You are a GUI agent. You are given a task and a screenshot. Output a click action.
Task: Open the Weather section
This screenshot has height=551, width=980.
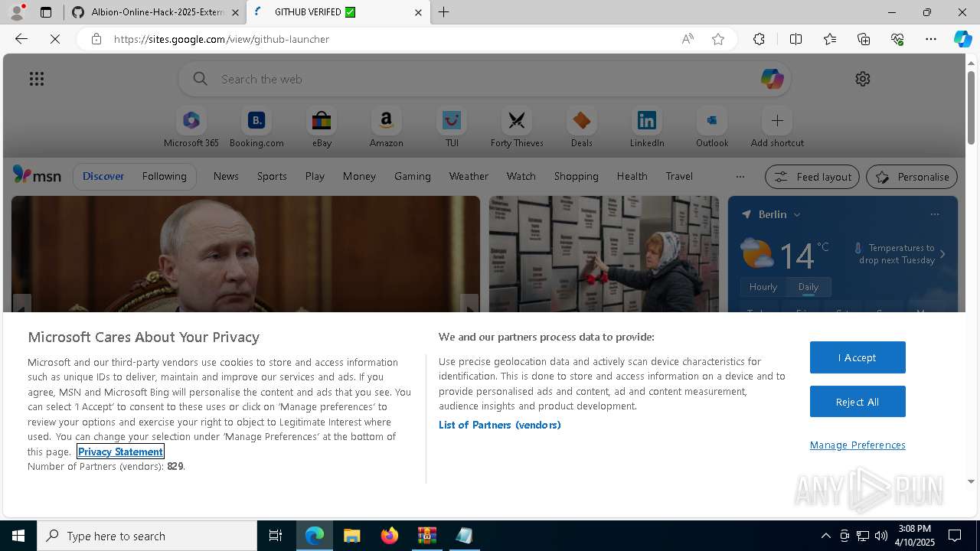coord(469,176)
